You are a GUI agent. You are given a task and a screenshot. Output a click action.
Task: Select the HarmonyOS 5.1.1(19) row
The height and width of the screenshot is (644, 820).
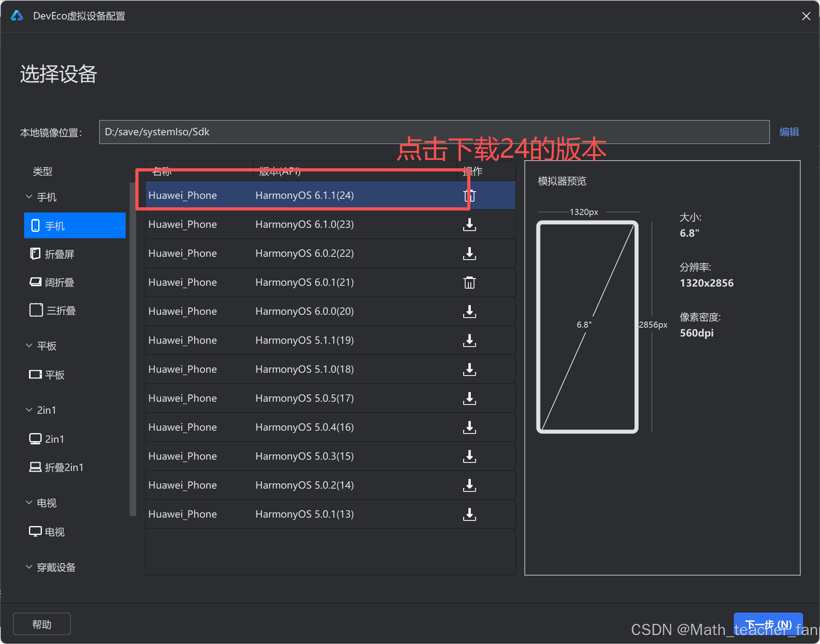point(330,340)
